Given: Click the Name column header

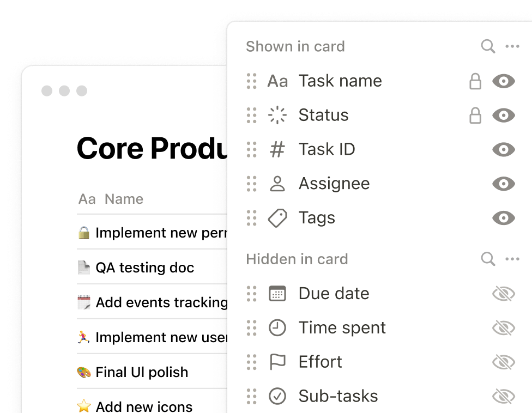Looking at the screenshot, I should coord(123,199).
